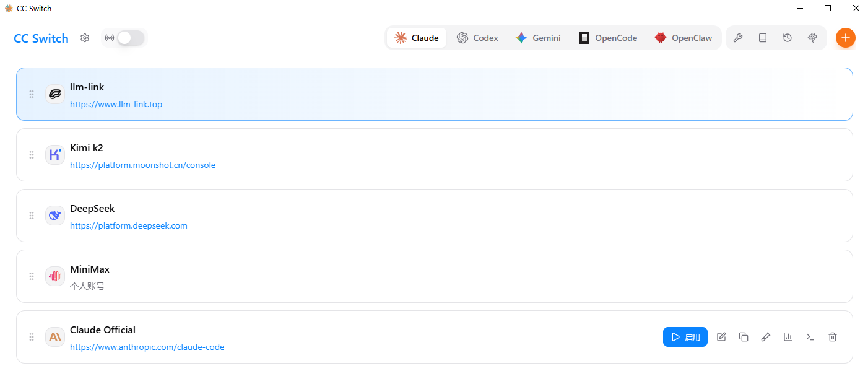The height and width of the screenshot is (371, 868).
Task: Grab the Kimi k2 drag handle
Action: click(x=32, y=155)
